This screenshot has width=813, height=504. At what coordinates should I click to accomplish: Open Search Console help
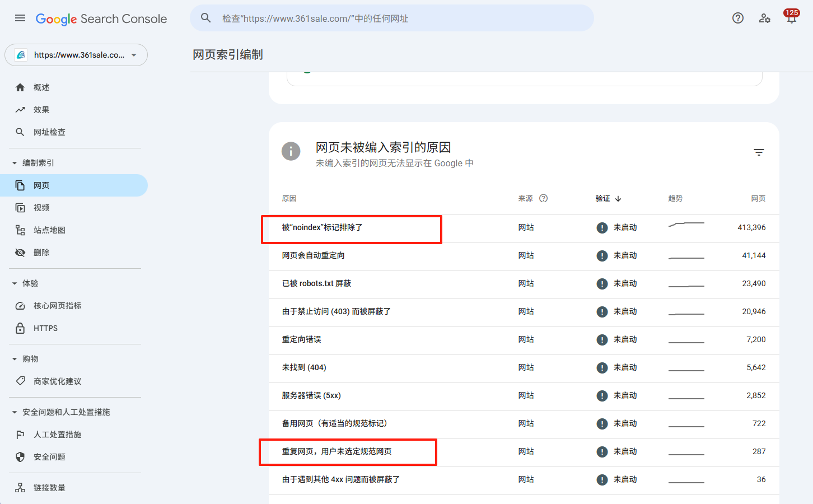pos(737,18)
